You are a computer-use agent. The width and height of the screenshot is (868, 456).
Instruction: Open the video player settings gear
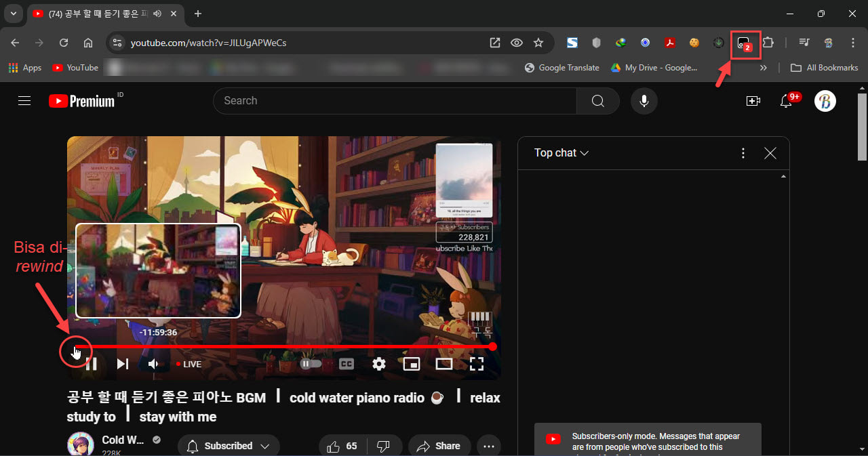tap(379, 364)
